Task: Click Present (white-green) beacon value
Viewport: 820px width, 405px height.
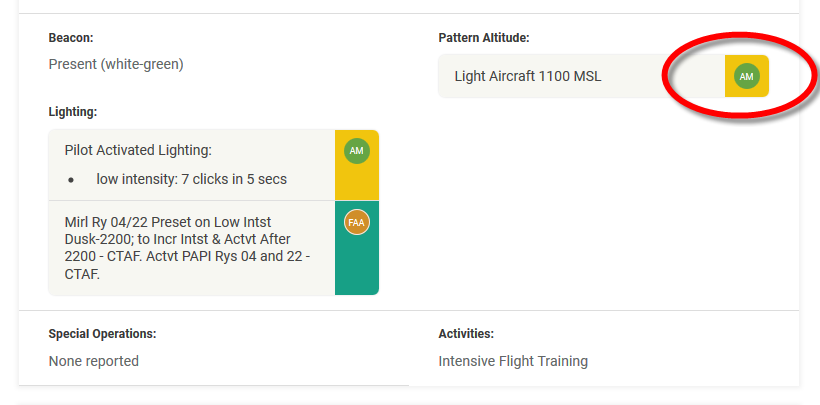Action: [x=116, y=64]
